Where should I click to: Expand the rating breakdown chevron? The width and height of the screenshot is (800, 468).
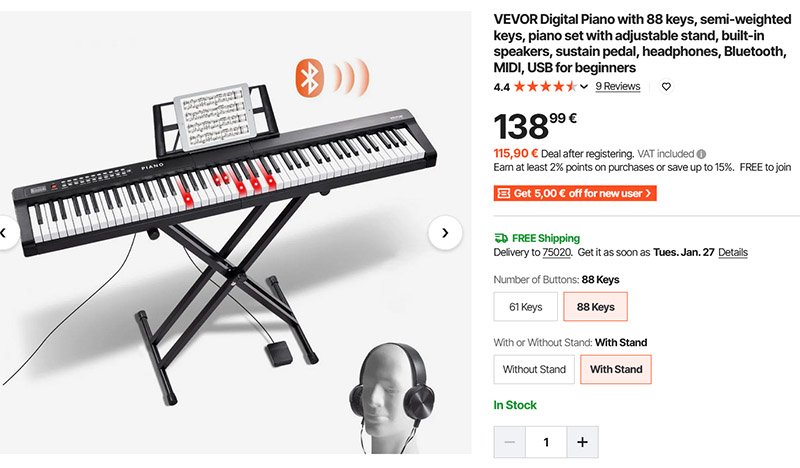584,87
